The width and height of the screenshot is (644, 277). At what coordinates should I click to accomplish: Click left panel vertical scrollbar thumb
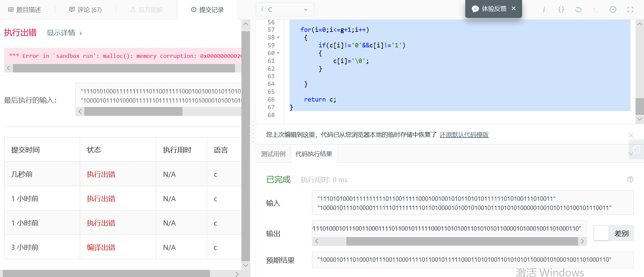point(246,146)
